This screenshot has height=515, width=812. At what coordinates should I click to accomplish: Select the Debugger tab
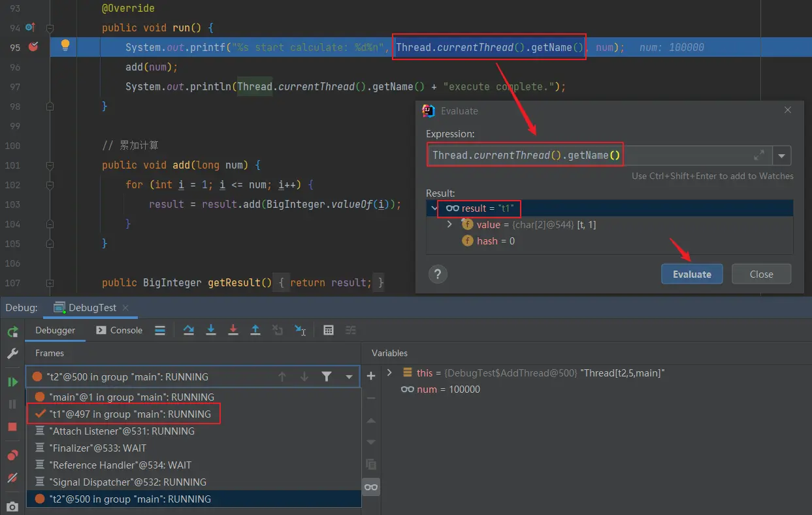point(55,330)
